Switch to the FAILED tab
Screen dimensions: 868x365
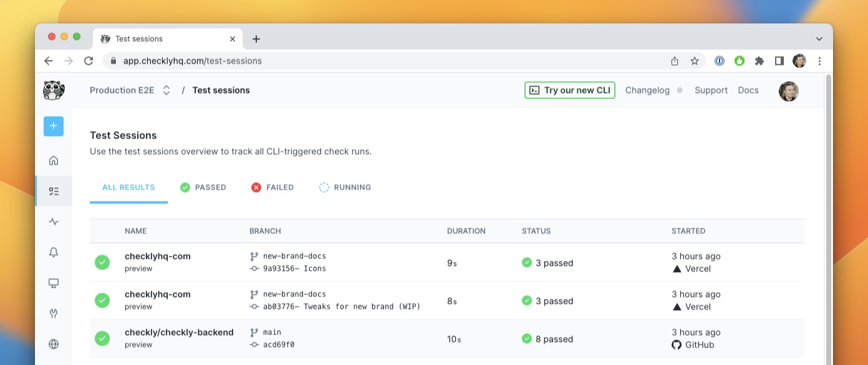click(272, 187)
